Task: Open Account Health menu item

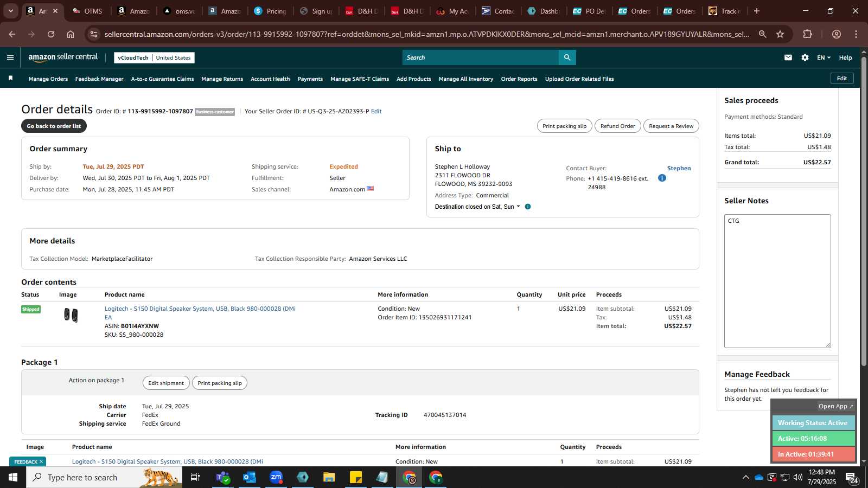Action: point(270,79)
